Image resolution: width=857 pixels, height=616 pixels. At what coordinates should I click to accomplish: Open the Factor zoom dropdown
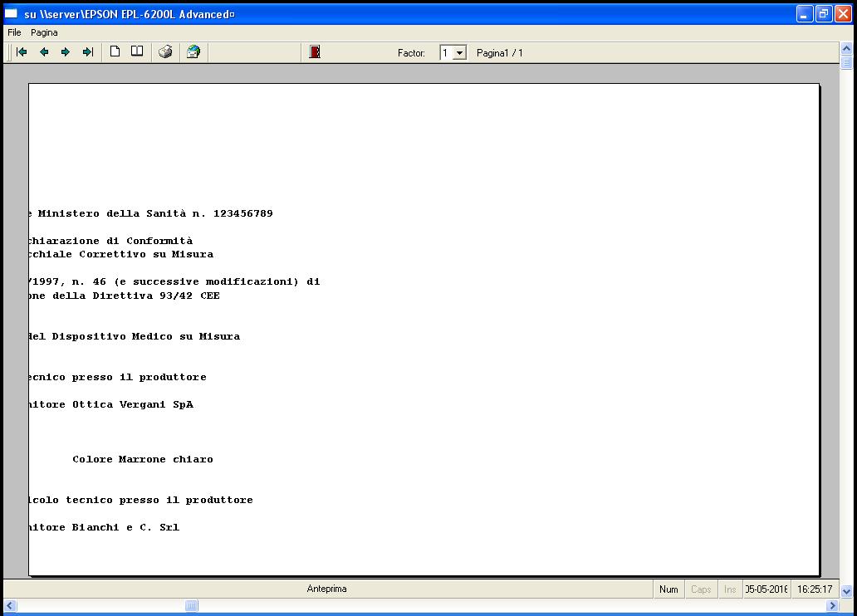tap(460, 53)
